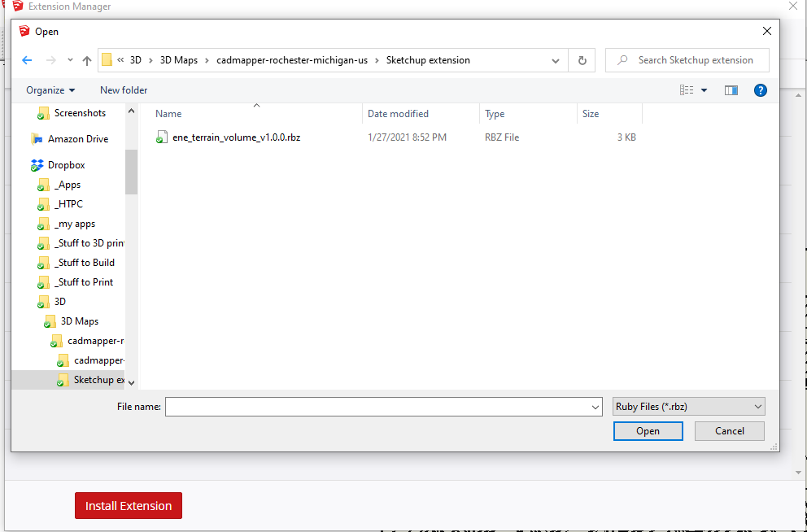Open the Screenshots folder in sidebar
This screenshot has width=807, height=532.
[x=80, y=113]
